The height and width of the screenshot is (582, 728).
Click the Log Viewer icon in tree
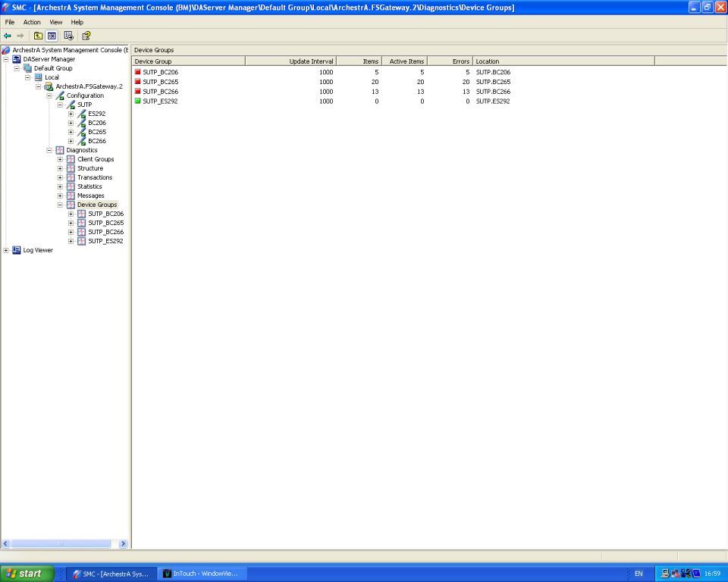tap(17, 250)
